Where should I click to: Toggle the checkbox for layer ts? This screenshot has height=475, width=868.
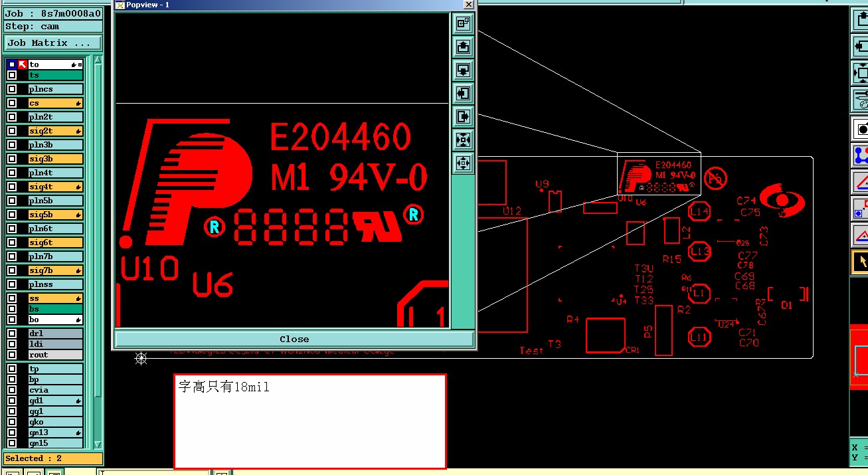pyautogui.click(x=12, y=75)
